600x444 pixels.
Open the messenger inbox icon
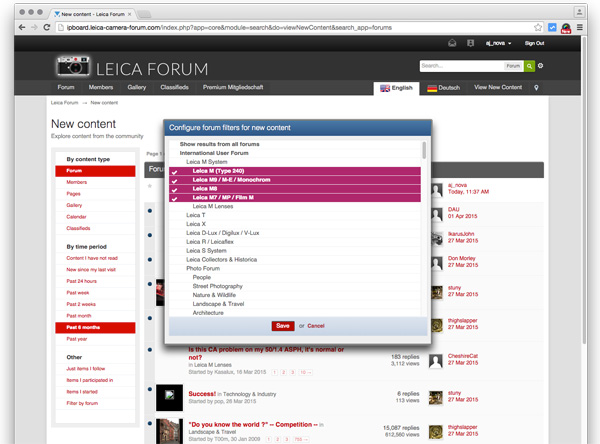(451, 43)
